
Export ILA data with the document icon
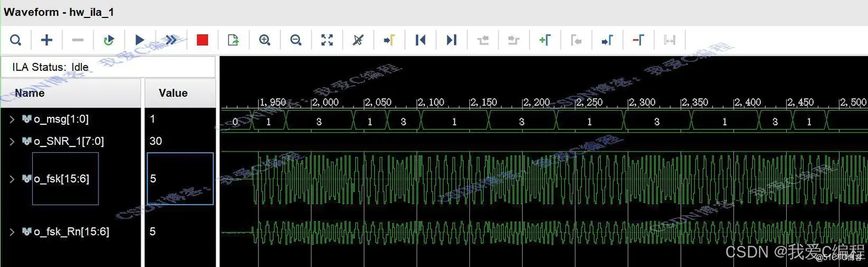[233, 40]
